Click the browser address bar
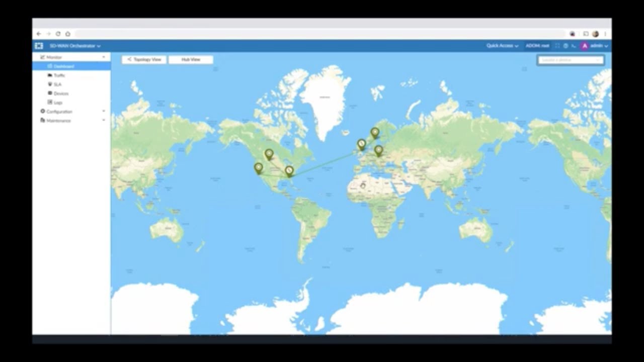 tap(320, 34)
